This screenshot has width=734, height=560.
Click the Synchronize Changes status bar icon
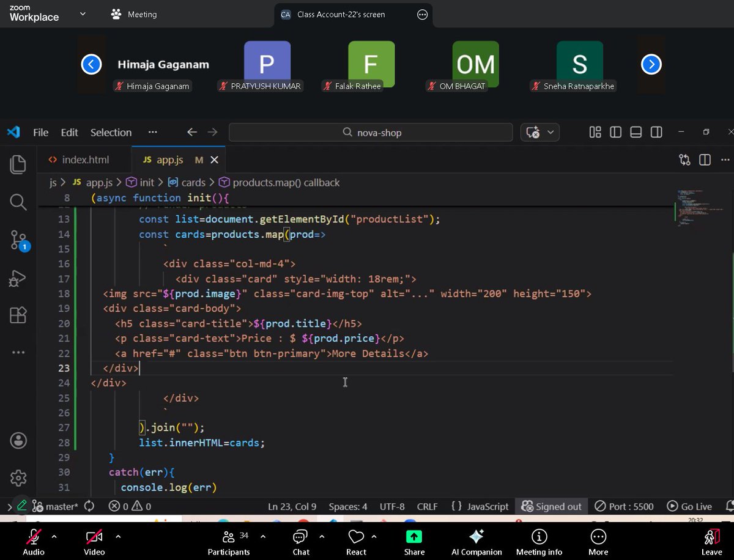click(89, 506)
